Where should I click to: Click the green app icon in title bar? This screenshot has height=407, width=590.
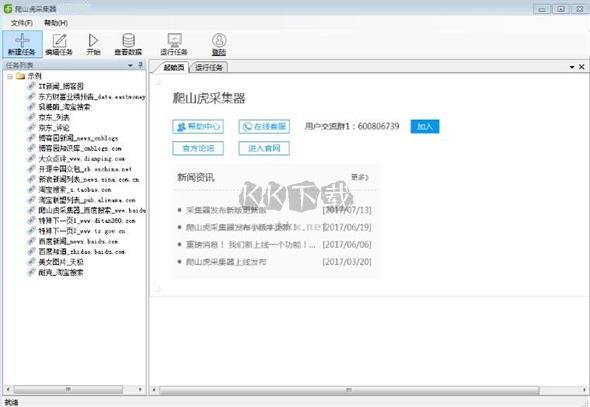point(8,8)
